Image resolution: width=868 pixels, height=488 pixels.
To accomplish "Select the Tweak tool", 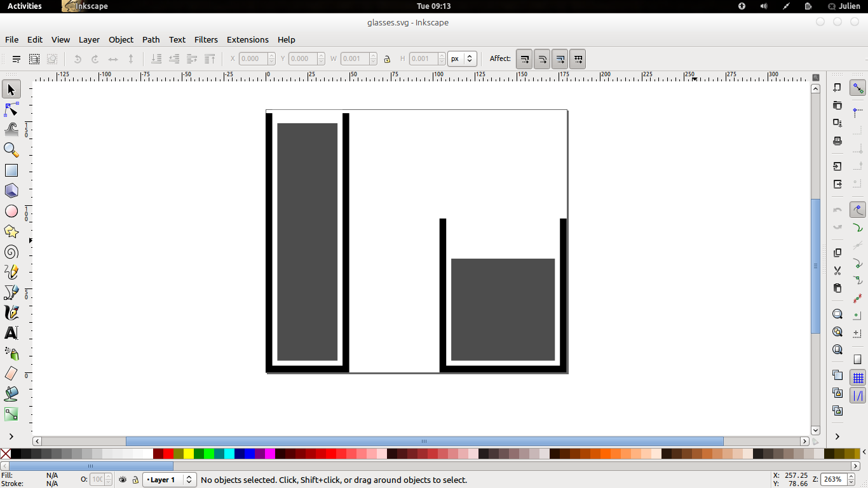I will [x=11, y=130].
